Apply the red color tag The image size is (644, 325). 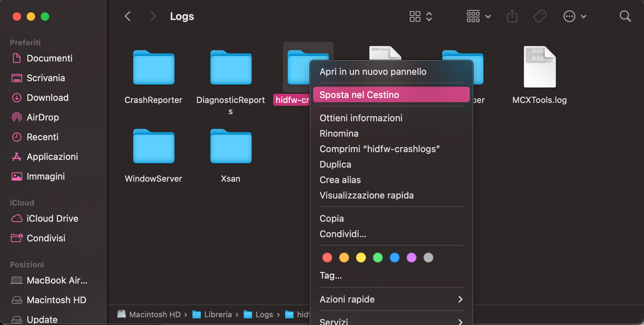[327, 258]
